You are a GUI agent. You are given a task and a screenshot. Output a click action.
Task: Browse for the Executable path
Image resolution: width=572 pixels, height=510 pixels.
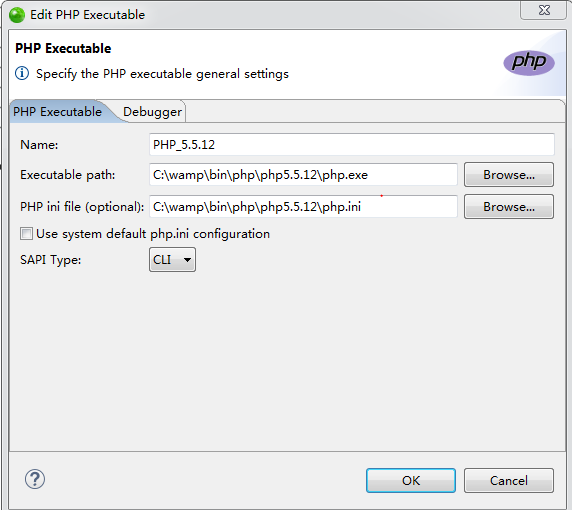pos(509,175)
